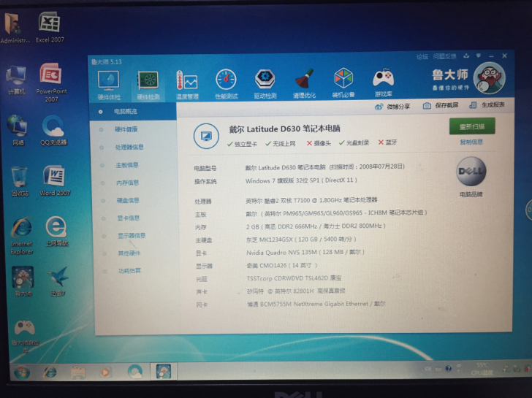This screenshot has height=398, width=532.
Task: Click 摄像头 feature indicator
Action: (319, 143)
